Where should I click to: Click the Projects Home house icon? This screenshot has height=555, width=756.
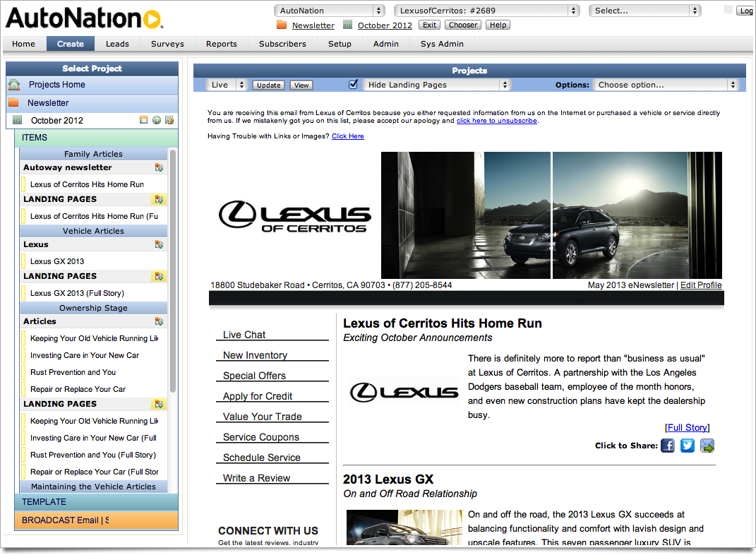14,85
